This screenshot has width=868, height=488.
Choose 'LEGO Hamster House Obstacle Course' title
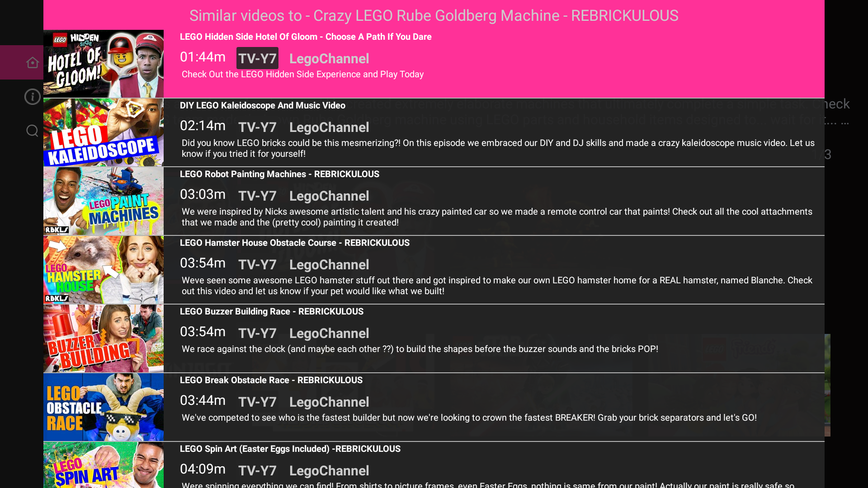[294, 243]
